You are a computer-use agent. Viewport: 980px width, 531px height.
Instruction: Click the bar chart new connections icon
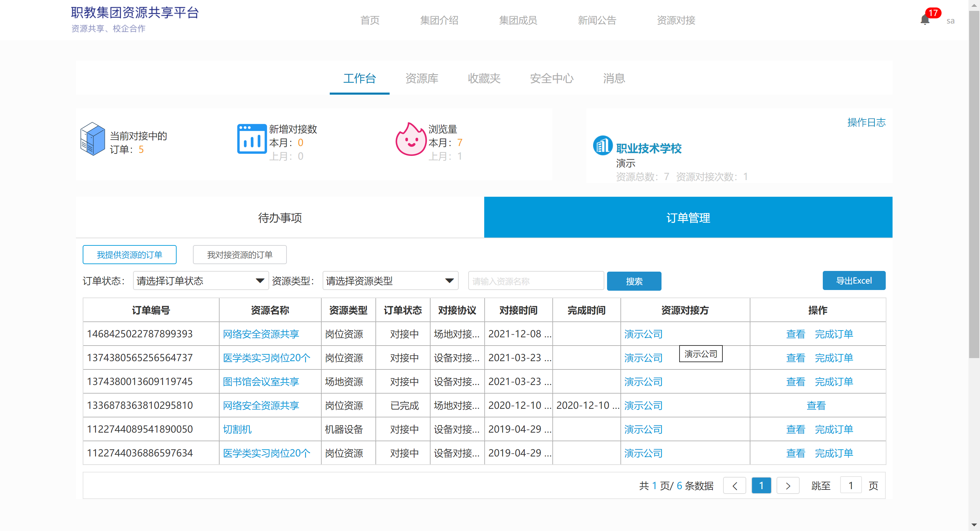(x=251, y=139)
